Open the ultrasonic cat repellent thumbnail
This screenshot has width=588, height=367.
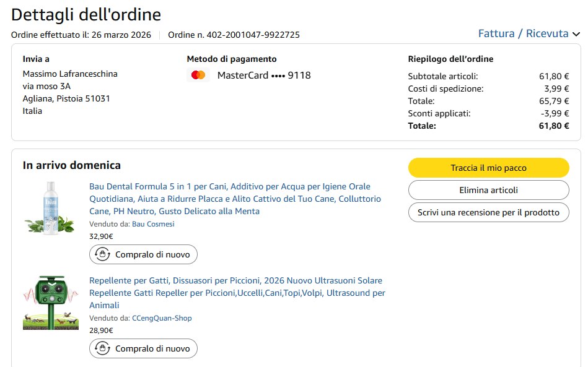click(51, 301)
